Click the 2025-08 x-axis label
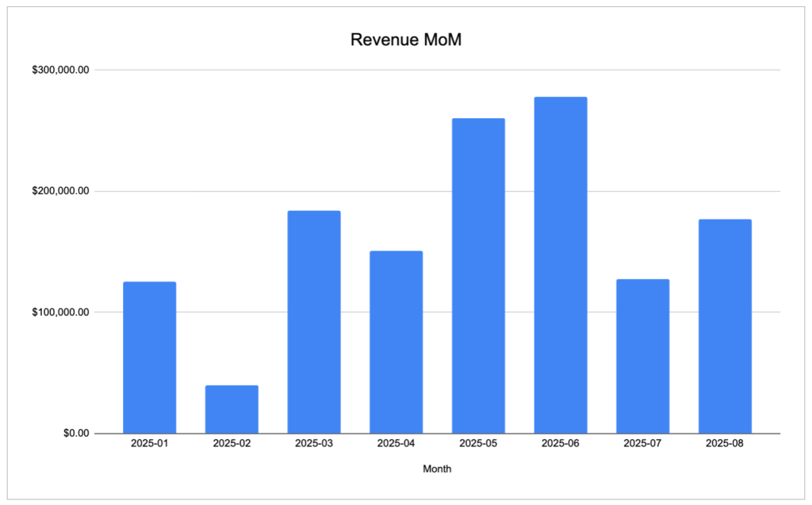This screenshot has width=812, height=505. [x=725, y=444]
